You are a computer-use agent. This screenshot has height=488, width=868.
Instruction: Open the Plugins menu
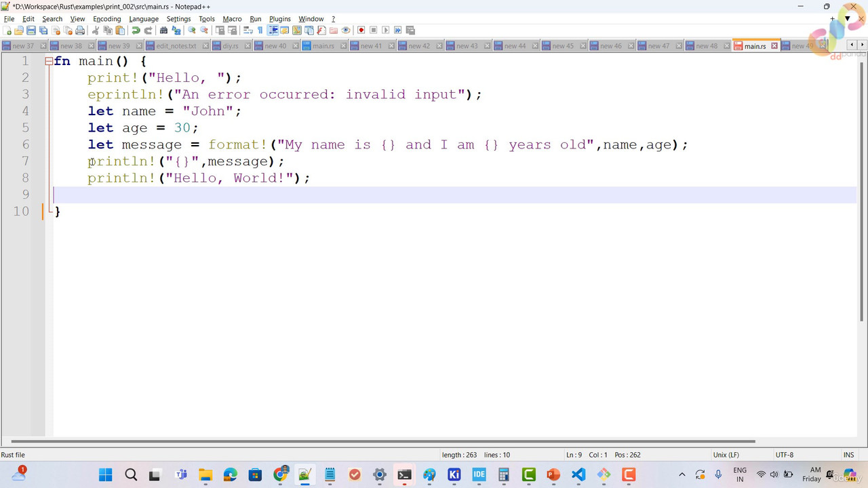(279, 19)
